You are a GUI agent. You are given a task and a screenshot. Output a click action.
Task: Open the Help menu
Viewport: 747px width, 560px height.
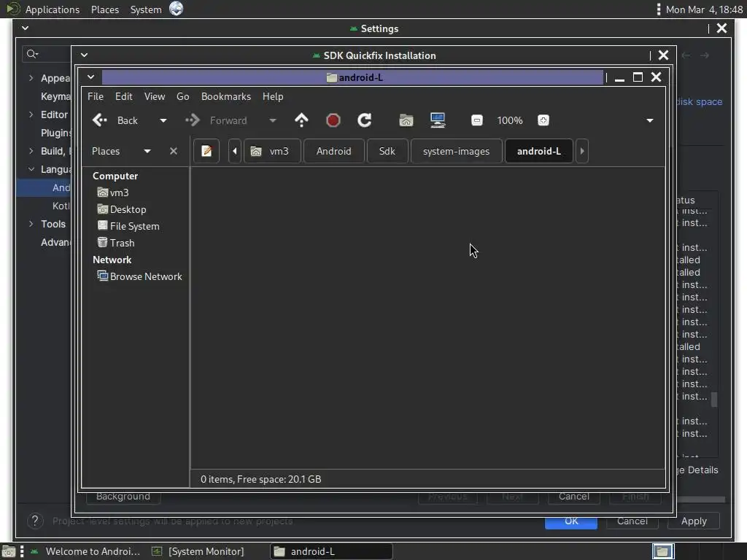273,96
